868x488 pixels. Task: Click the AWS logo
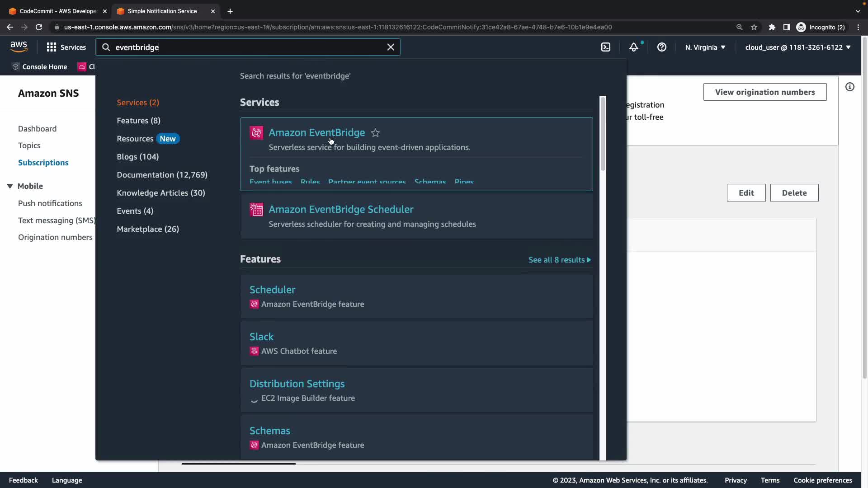pyautogui.click(x=19, y=47)
